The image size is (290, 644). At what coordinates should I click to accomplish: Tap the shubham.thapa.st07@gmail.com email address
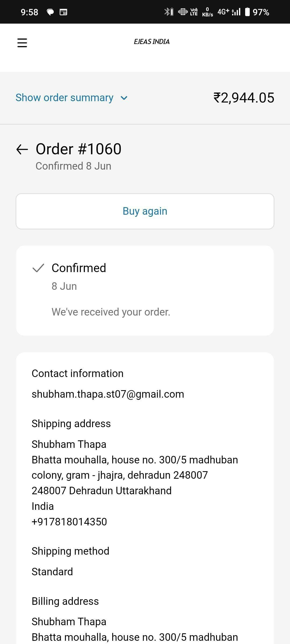(108, 394)
